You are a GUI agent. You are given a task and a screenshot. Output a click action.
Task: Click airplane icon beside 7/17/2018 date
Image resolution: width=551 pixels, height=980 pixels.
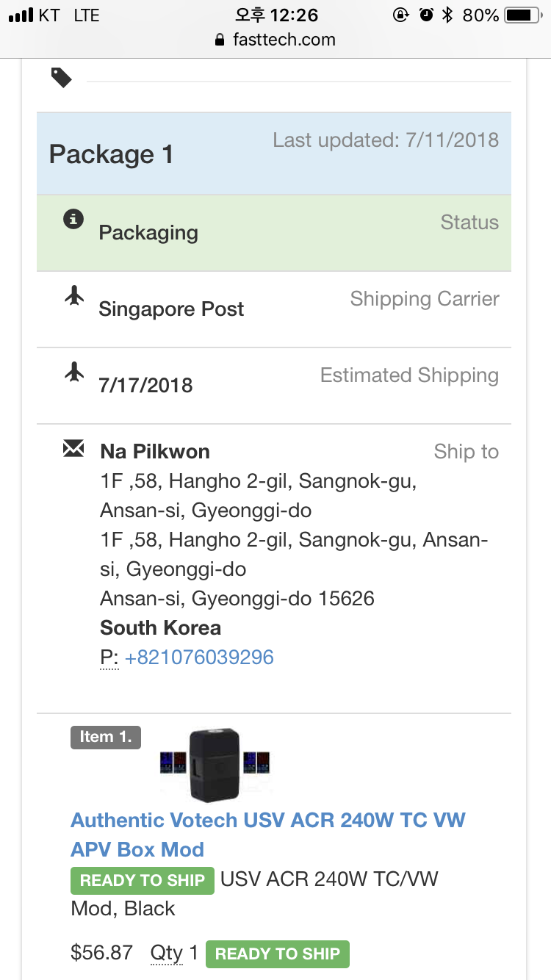click(x=73, y=372)
